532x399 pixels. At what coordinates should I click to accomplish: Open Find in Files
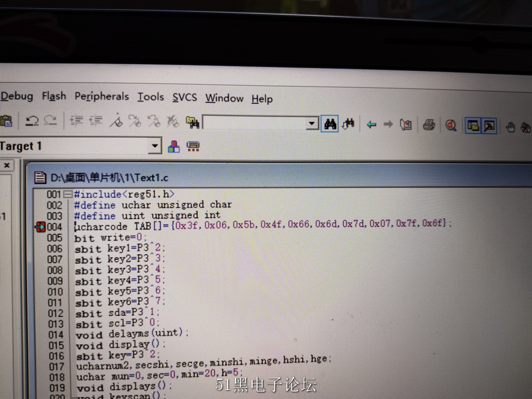(x=193, y=122)
